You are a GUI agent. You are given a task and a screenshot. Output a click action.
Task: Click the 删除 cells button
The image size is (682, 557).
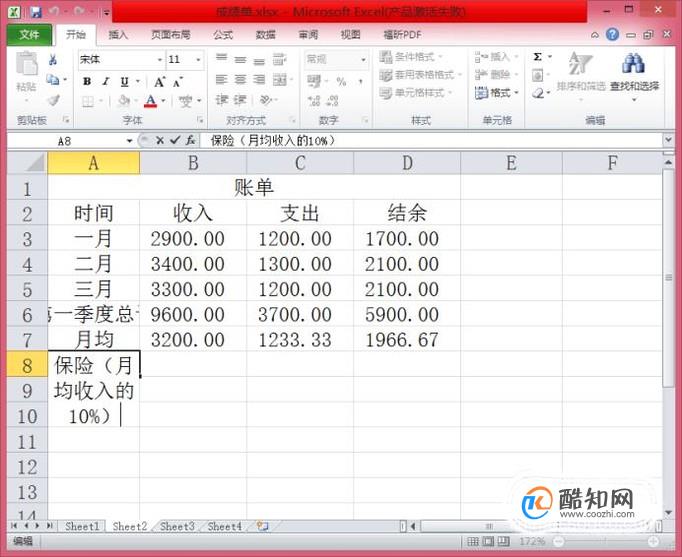tap(496, 75)
